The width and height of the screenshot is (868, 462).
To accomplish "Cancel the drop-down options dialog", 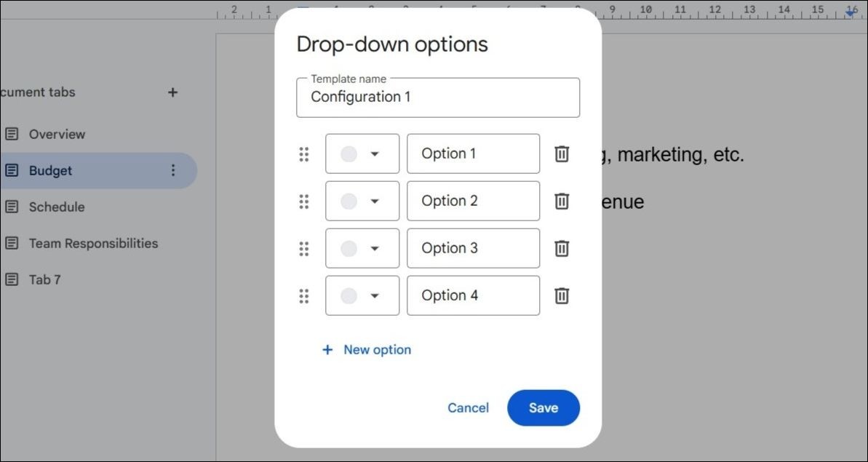I will pos(469,407).
